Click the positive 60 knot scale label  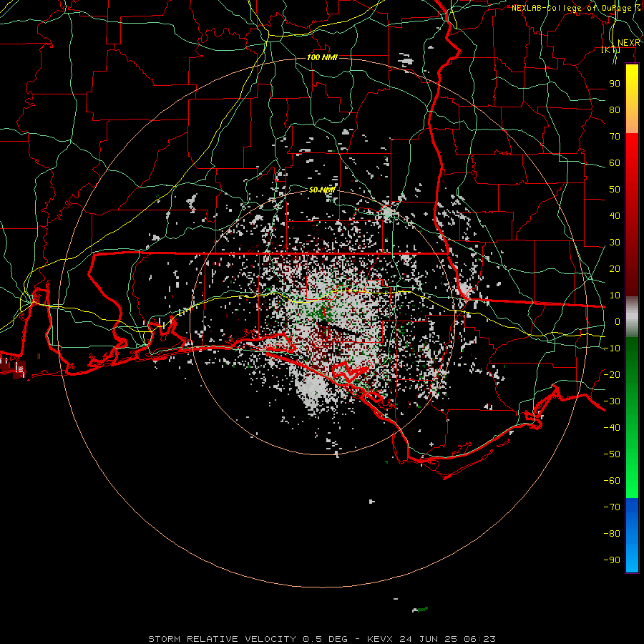coord(615,162)
